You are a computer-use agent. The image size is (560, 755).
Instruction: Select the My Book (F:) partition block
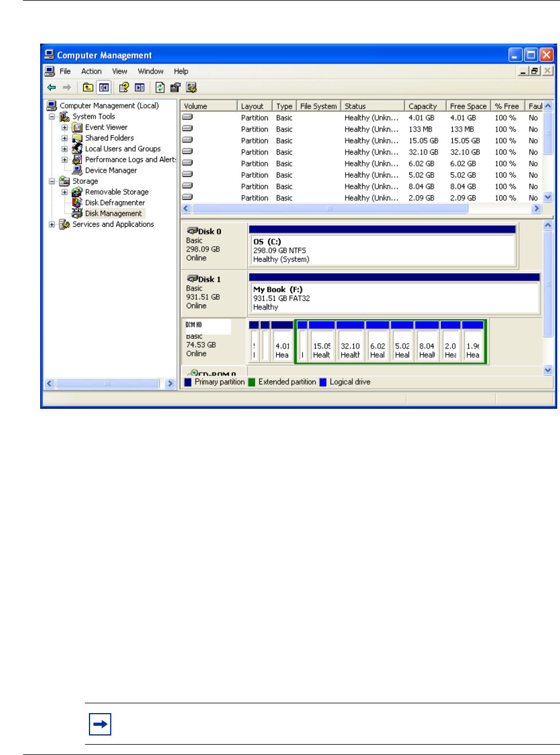(394, 293)
